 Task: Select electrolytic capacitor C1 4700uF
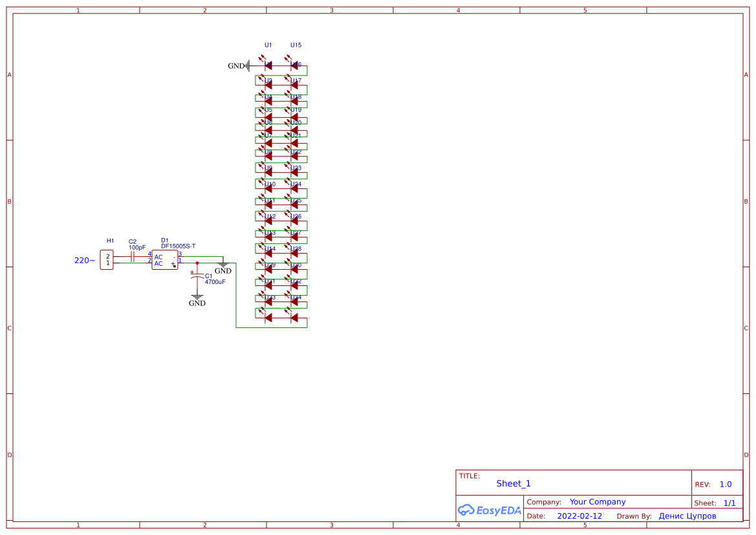tap(197, 277)
